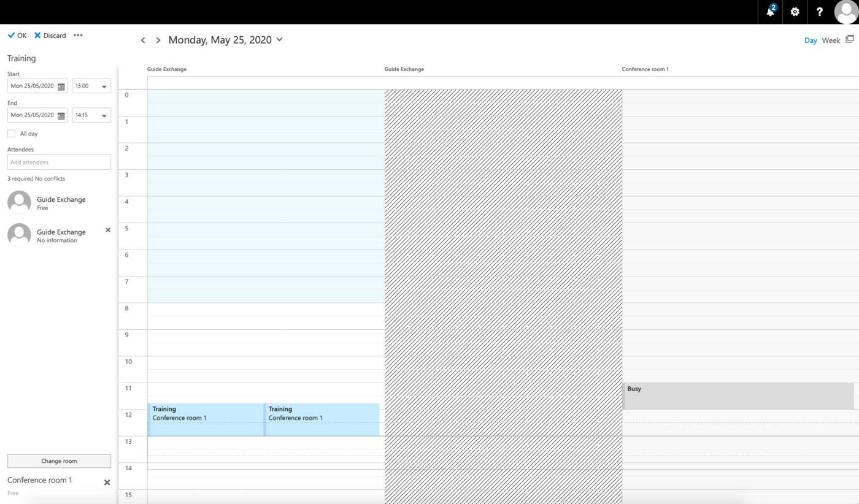Image resolution: width=859 pixels, height=504 pixels.
Task: Go to previous day arrow
Action: [x=143, y=40]
